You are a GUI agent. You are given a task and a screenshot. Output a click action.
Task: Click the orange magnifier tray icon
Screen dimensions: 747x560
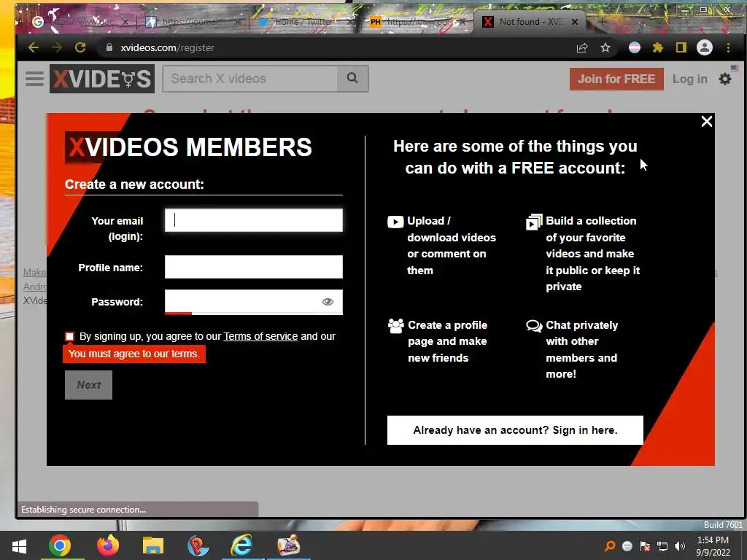610,546
